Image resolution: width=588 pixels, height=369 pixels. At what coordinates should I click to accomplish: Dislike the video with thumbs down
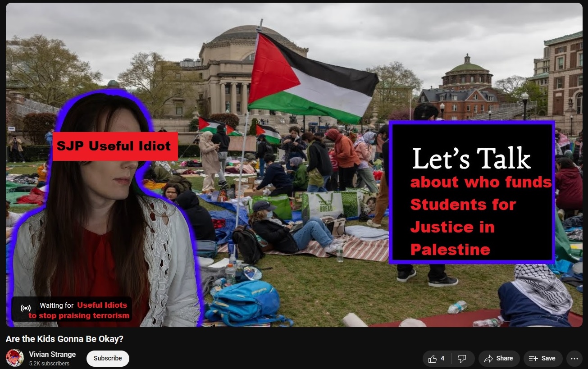tap(462, 359)
